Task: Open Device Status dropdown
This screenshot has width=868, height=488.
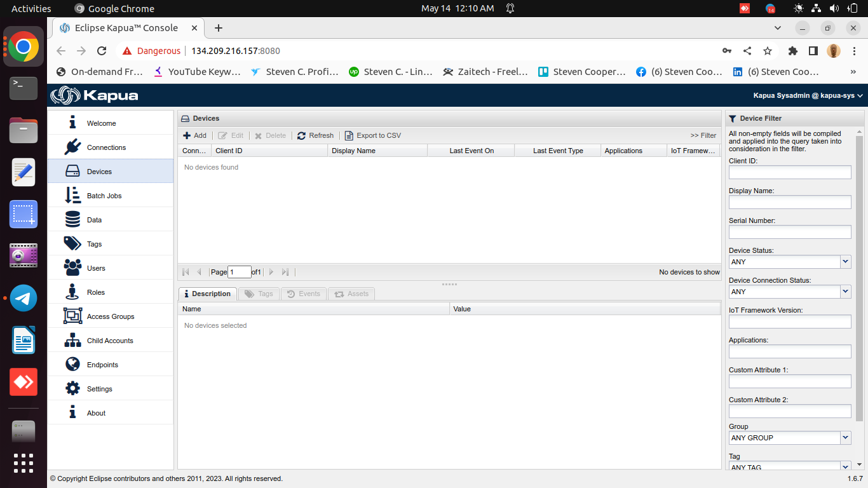Action: pos(845,261)
